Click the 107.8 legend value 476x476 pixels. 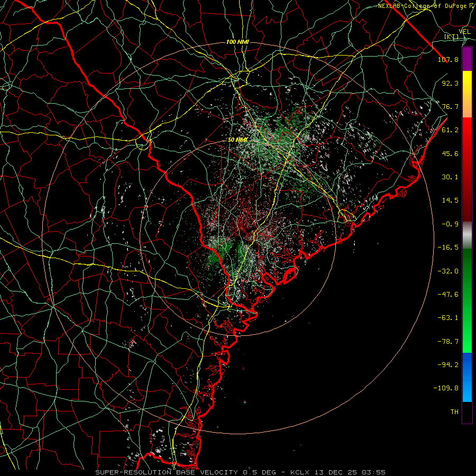tap(448, 59)
